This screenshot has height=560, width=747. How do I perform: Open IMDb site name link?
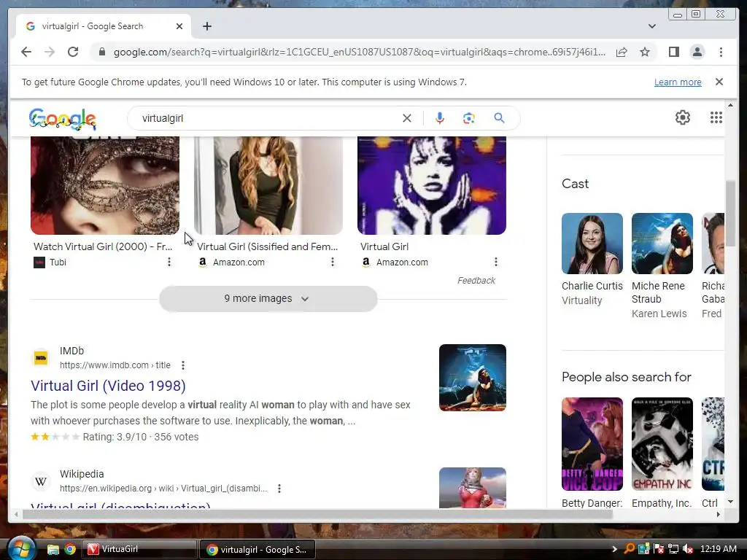[71, 351]
